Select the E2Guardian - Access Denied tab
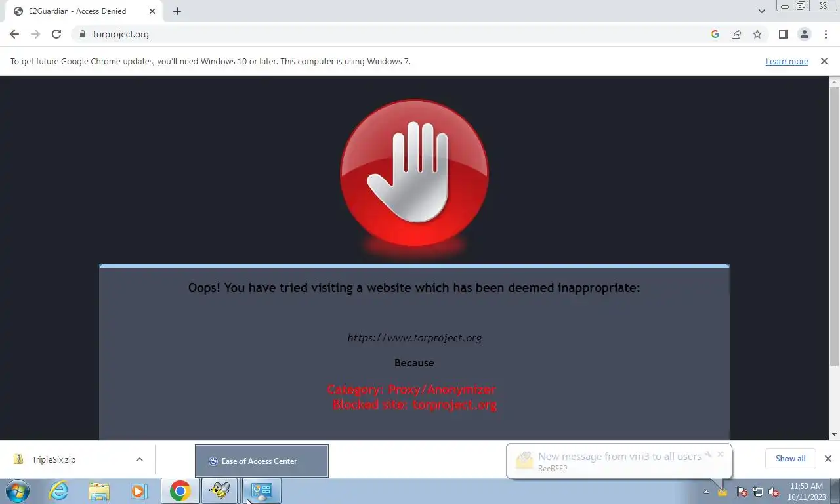Viewport: 840px width, 504px height. 84,11
